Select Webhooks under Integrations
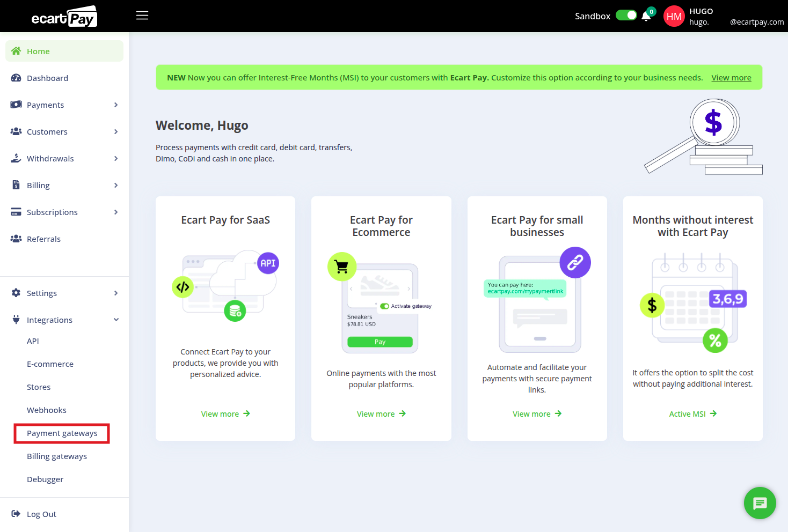This screenshot has width=788, height=532. [47, 410]
